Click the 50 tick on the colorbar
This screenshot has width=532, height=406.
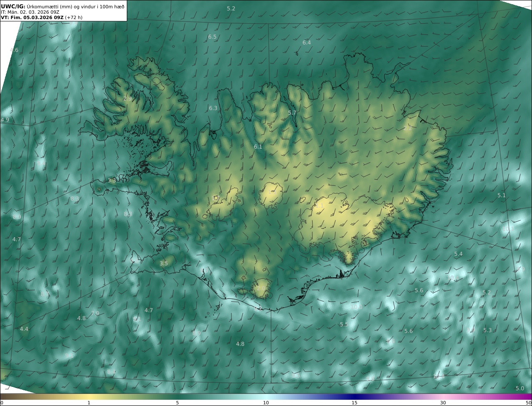(x=529, y=403)
